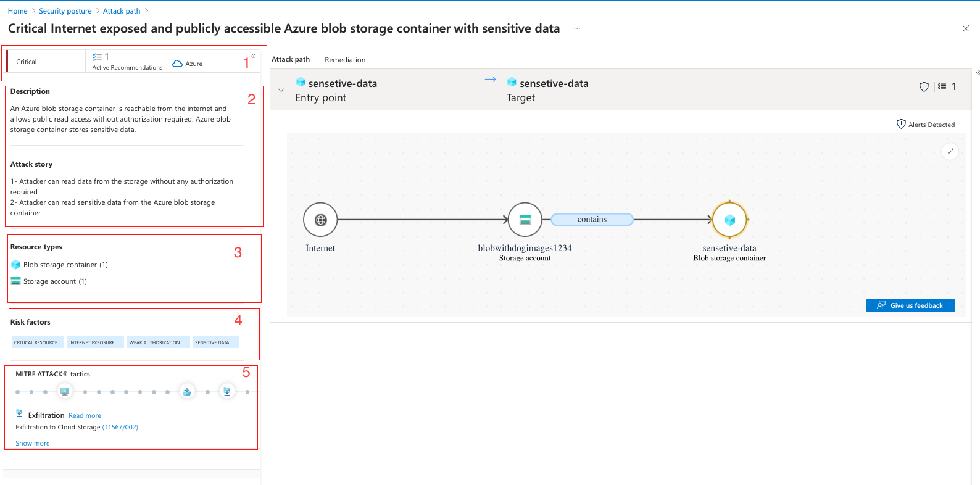Viewport: 980px width, 485px height.
Task: Click the Exfiltration tactic icon on the MITRE timeline
Action: click(x=227, y=391)
